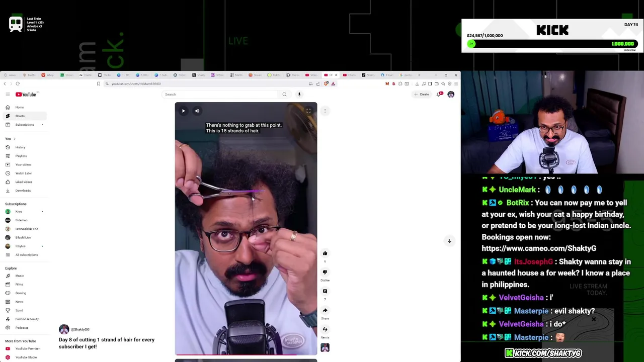Image resolution: width=644 pixels, height=362 pixels.
Task: Select Shorts in the sidebar
Action: click(24, 116)
